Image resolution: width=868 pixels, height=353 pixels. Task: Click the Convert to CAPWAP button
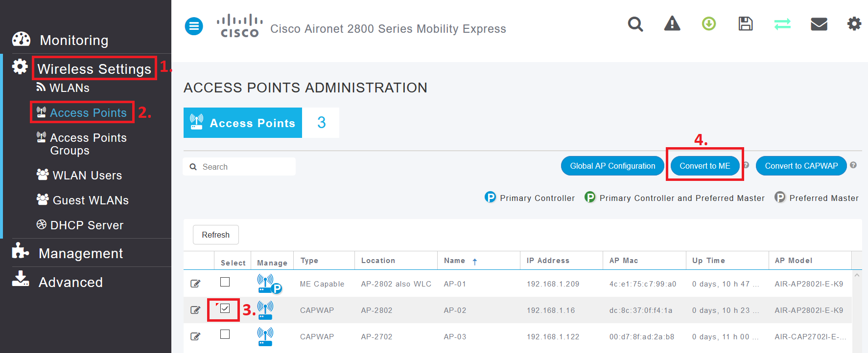801,166
